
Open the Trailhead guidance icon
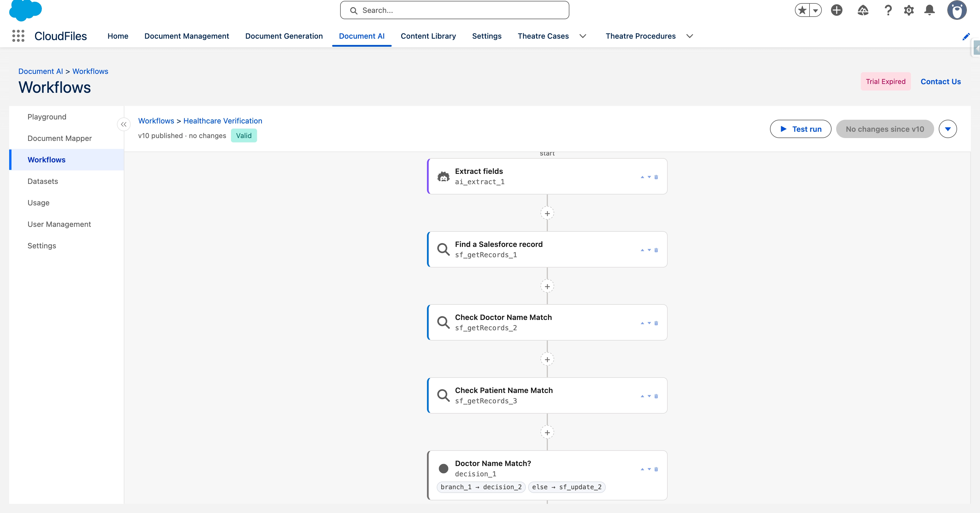tap(863, 10)
